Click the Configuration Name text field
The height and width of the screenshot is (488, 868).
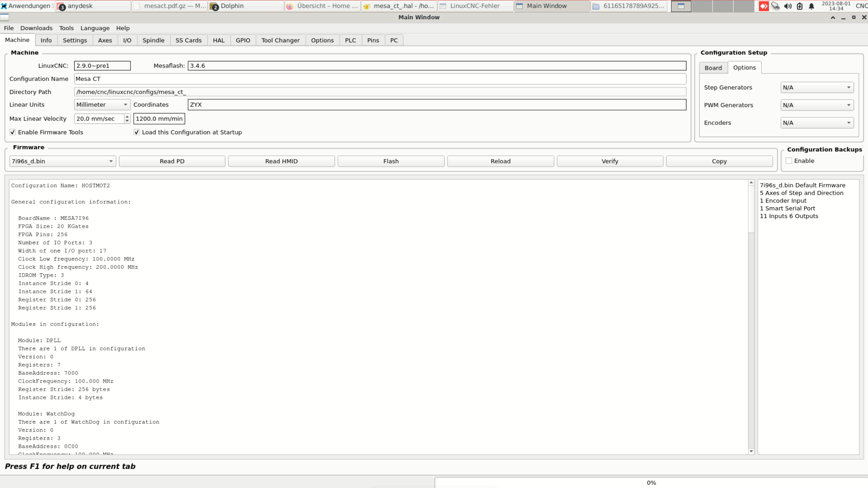(380, 79)
